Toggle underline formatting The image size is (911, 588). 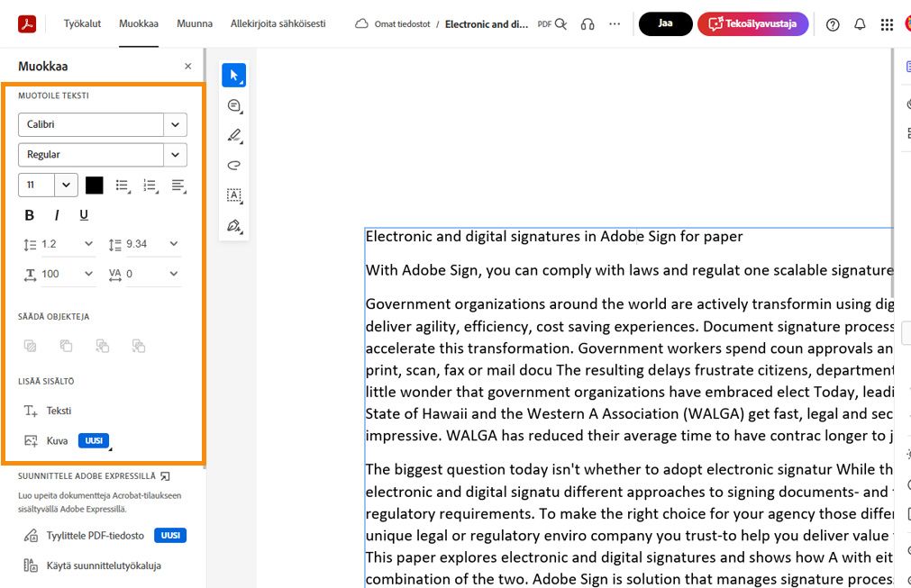pyautogui.click(x=84, y=215)
